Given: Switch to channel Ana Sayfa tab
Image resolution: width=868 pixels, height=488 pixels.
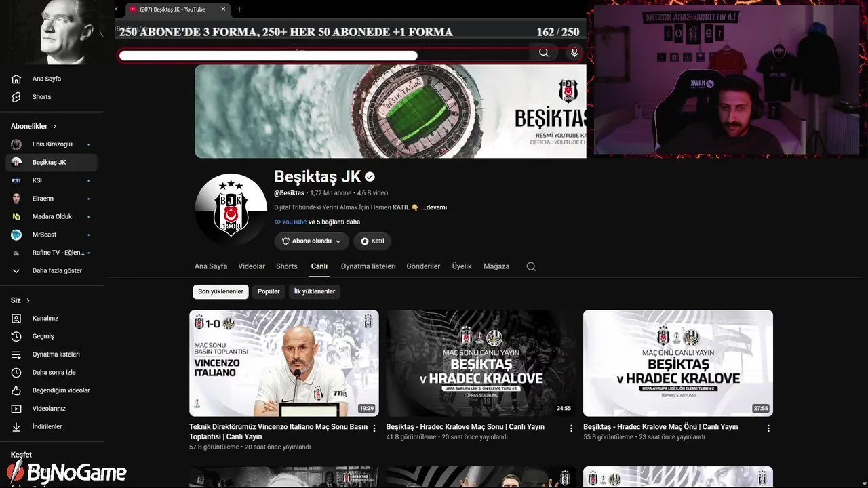Looking at the screenshot, I should (211, 266).
